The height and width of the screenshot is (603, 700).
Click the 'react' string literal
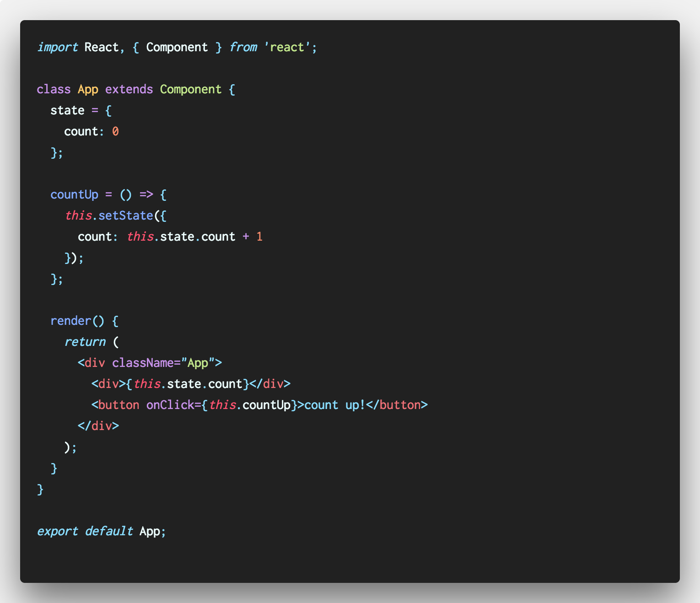pos(287,47)
